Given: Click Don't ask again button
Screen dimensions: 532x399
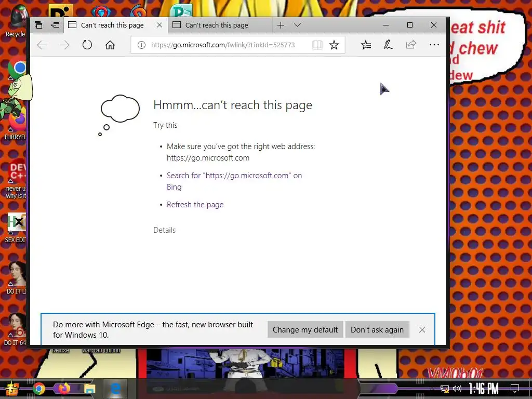Looking at the screenshot, I should tap(377, 330).
